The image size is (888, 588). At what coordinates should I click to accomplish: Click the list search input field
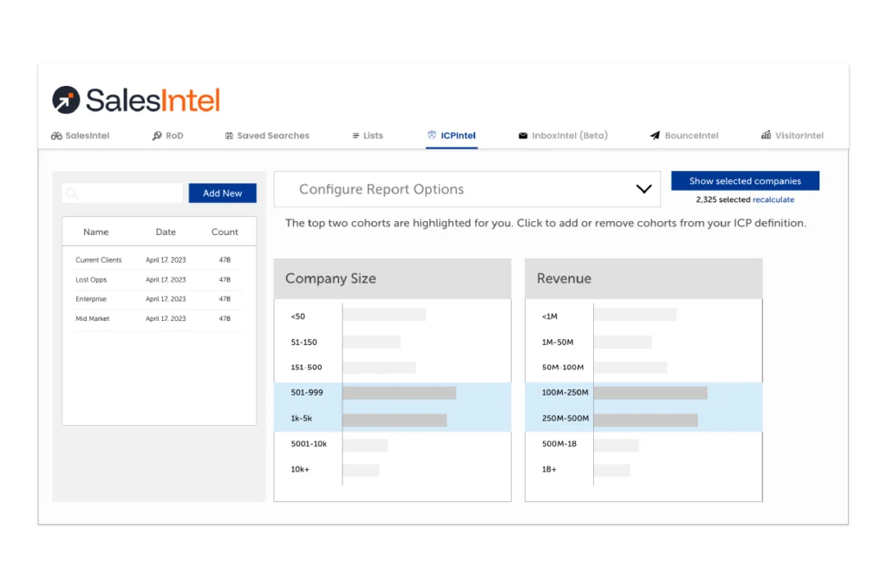(x=122, y=193)
